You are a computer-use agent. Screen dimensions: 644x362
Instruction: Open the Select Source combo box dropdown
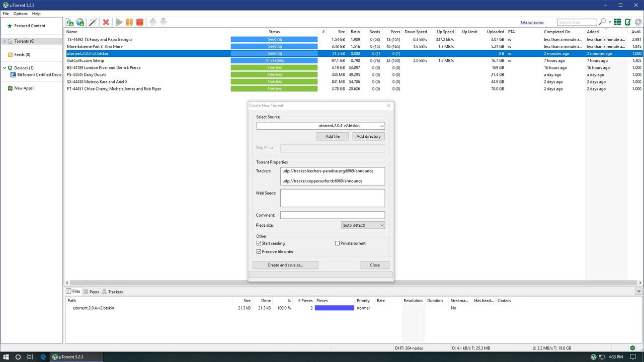click(382, 126)
